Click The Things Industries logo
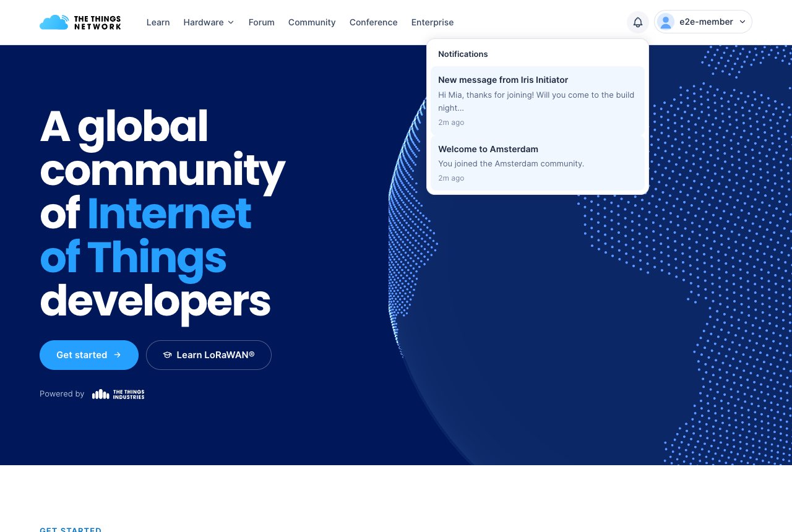 [118, 394]
